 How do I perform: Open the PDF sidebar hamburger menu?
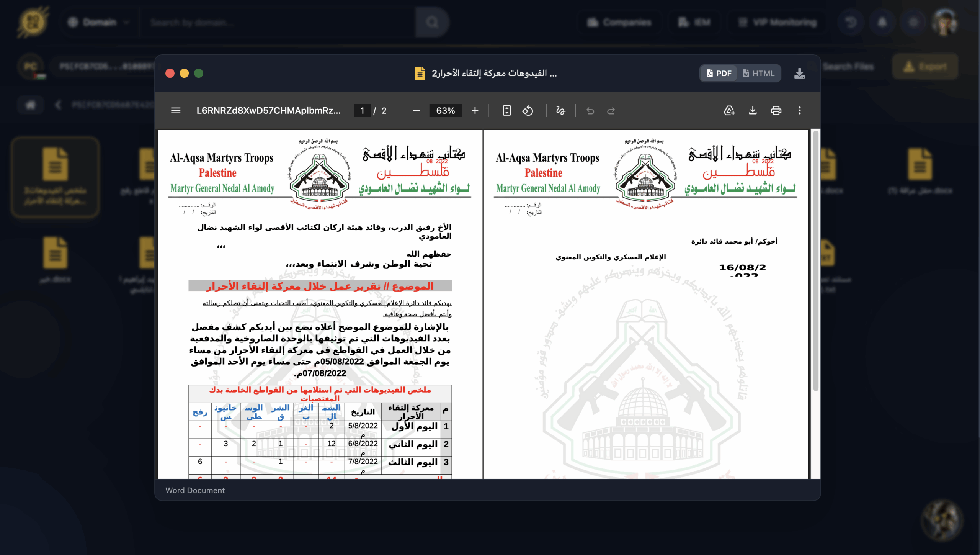(176, 111)
